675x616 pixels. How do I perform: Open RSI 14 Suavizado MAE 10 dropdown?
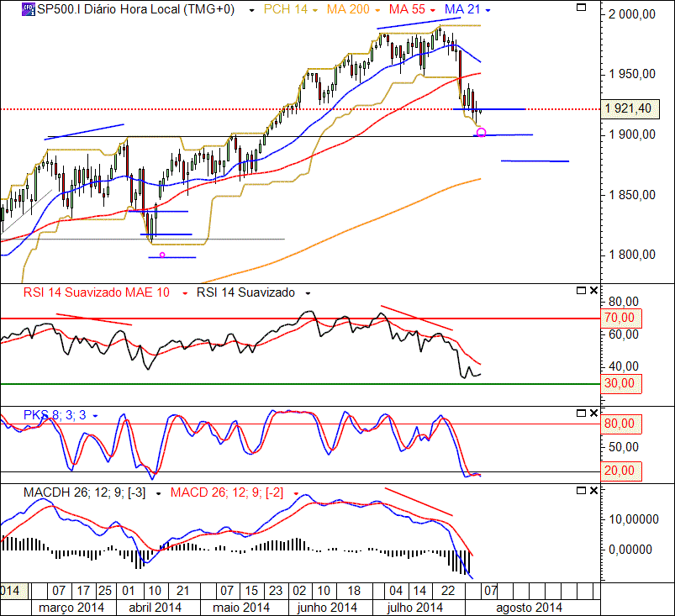185,293
